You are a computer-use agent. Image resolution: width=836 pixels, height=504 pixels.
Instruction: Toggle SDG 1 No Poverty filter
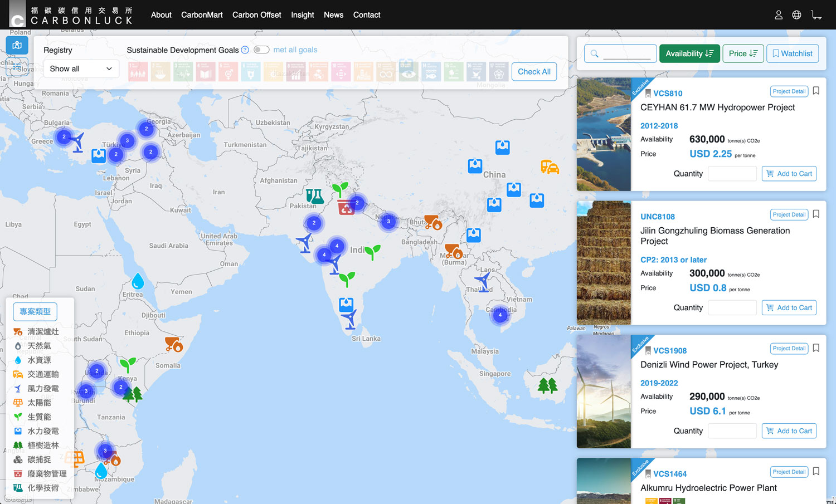point(138,71)
